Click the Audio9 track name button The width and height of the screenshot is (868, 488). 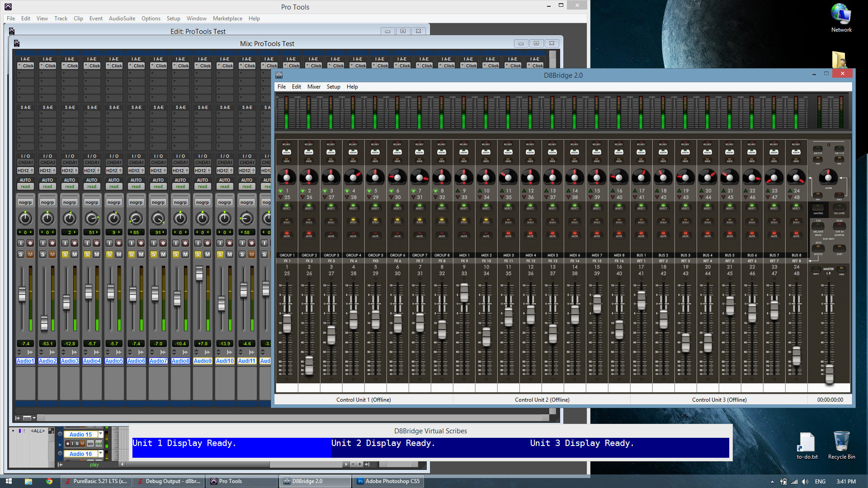[x=203, y=361]
